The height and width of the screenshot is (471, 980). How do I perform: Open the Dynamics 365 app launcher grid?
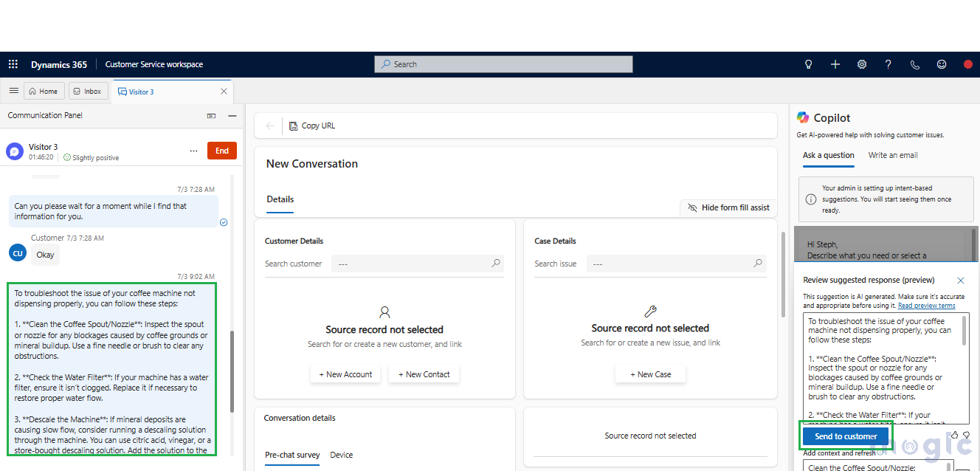pos(13,64)
